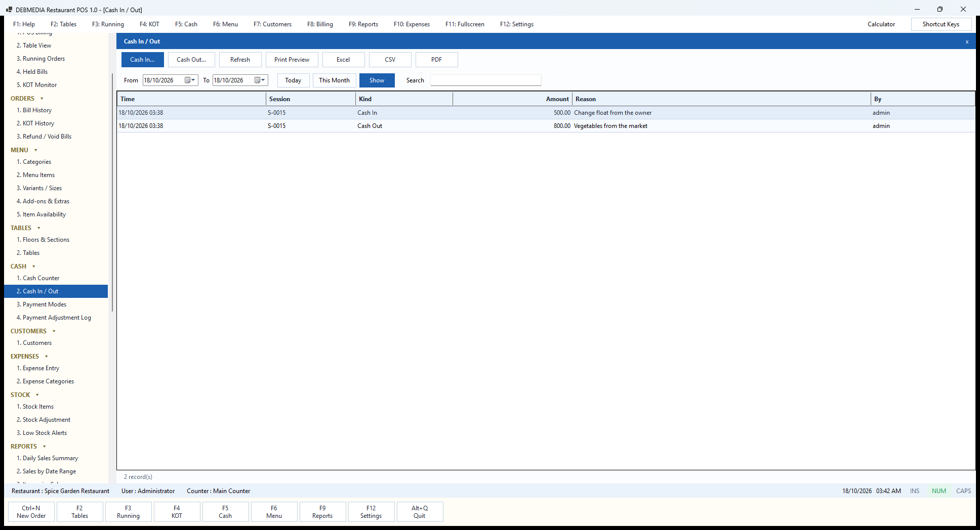Screen dimensions: 980x530
Task: Filter records to This Month
Action: click(x=334, y=80)
